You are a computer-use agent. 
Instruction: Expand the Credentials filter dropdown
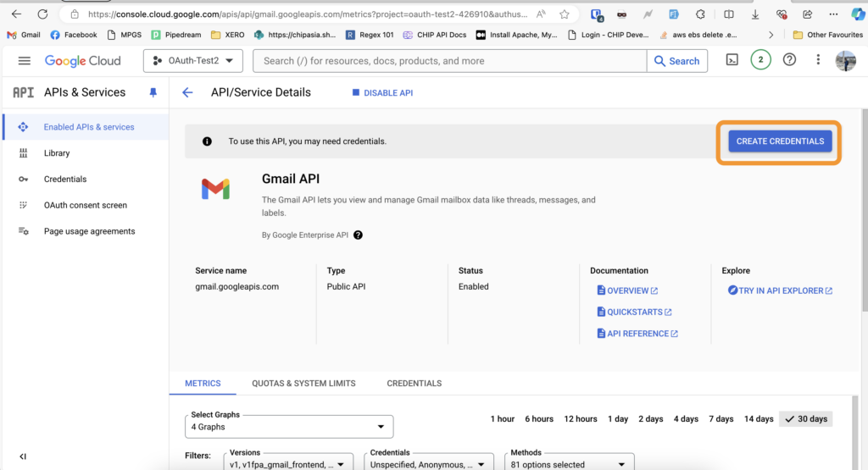[428, 463]
